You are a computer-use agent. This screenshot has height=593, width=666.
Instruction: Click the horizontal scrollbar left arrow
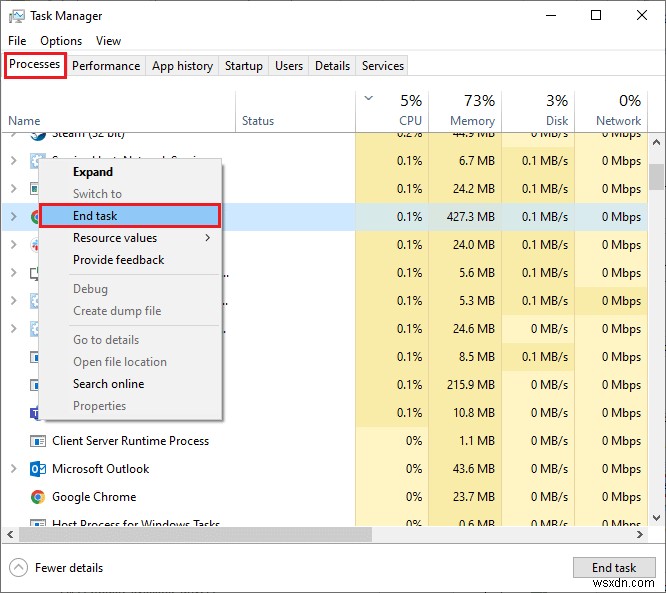(x=10, y=534)
